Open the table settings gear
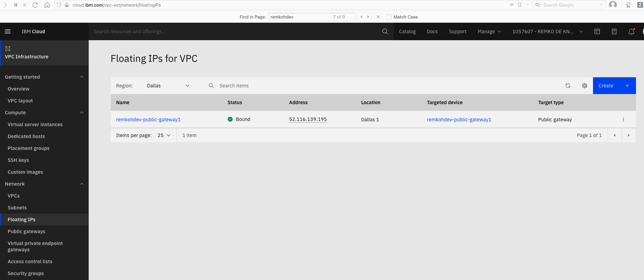Screen dimensions: 644x280 (x=585, y=86)
